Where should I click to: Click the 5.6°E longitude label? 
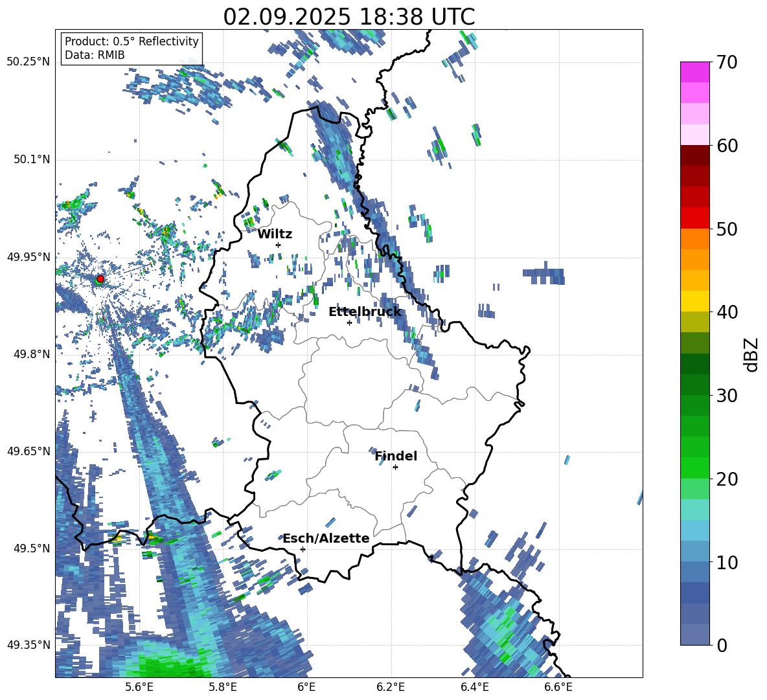point(139,687)
